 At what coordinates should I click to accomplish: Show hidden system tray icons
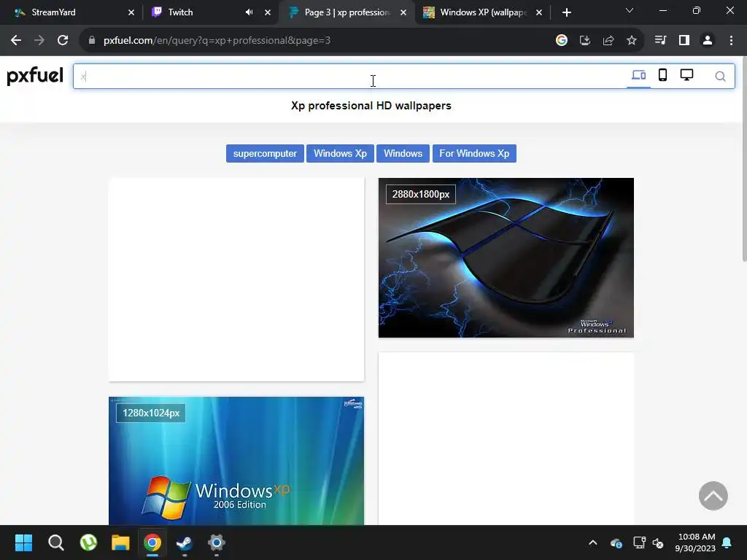tap(592, 542)
